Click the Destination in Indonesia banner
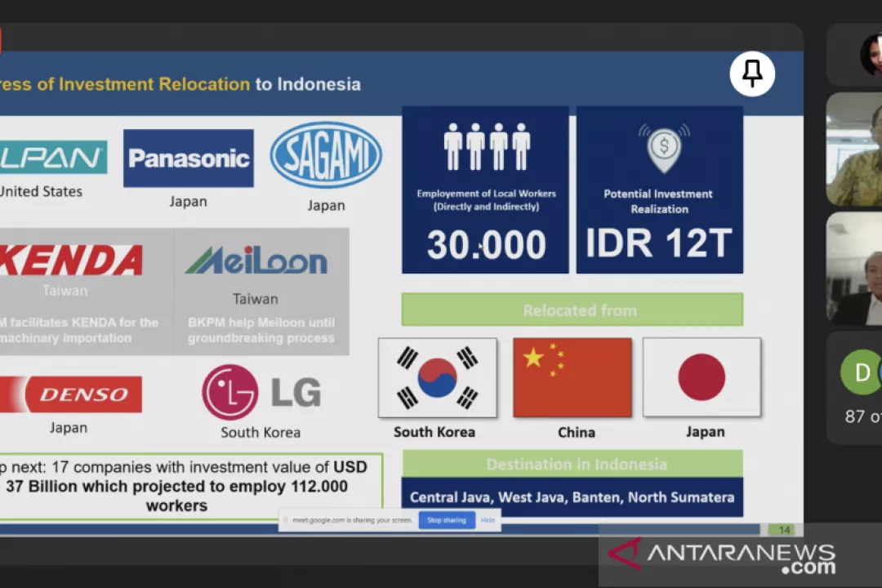This screenshot has height=588, width=882. pyautogui.click(x=572, y=464)
